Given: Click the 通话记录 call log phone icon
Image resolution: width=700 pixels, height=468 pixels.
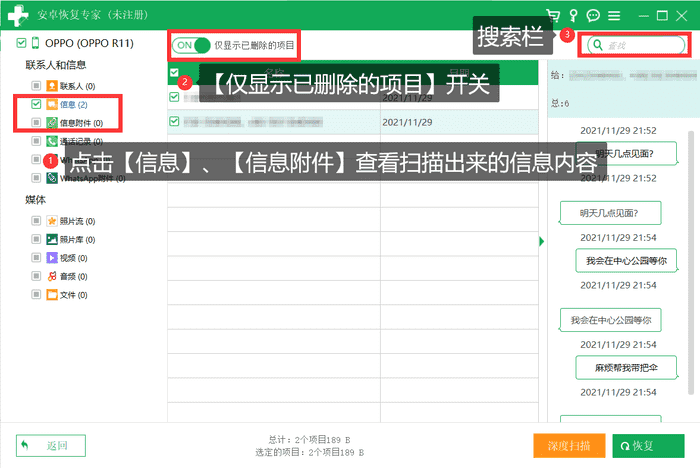Looking at the screenshot, I should click(x=52, y=141).
